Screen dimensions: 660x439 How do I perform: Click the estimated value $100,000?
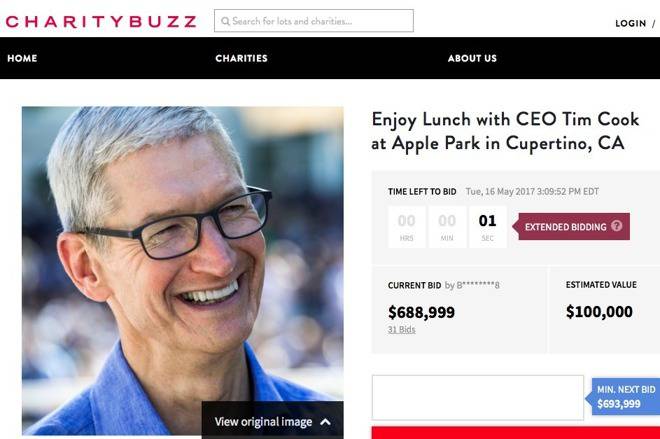click(599, 312)
